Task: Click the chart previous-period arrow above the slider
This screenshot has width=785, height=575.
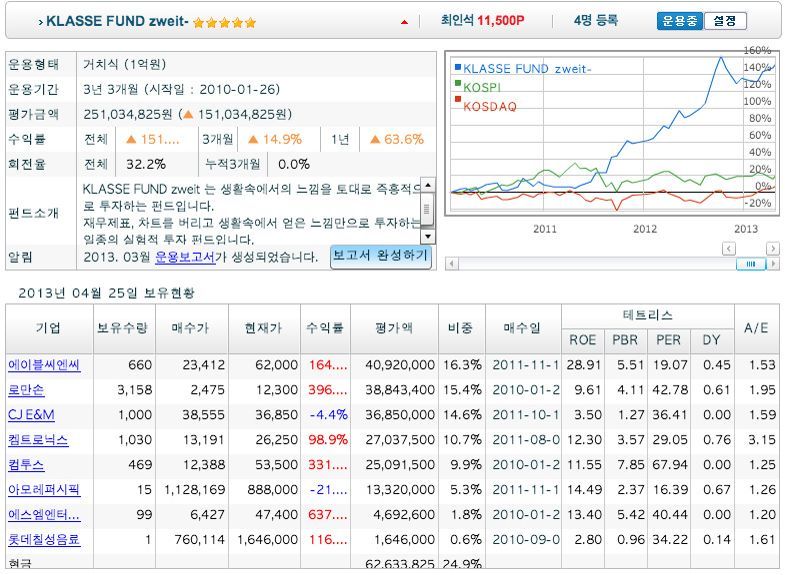Action: (x=729, y=248)
